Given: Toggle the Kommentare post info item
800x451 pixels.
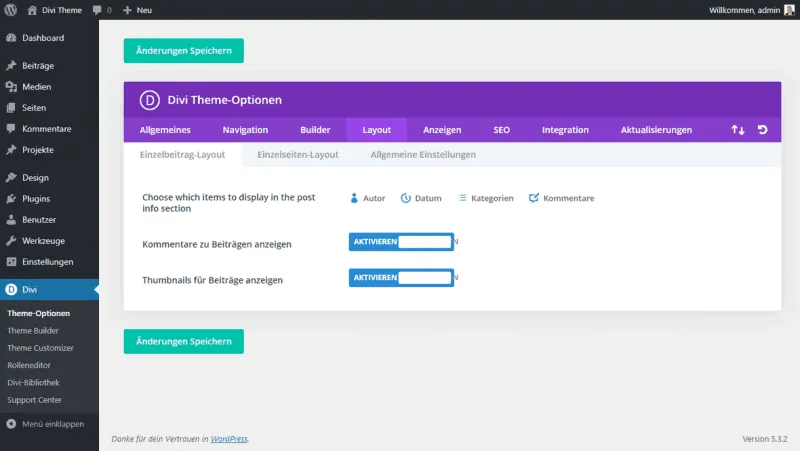Looking at the screenshot, I should coord(561,198).
